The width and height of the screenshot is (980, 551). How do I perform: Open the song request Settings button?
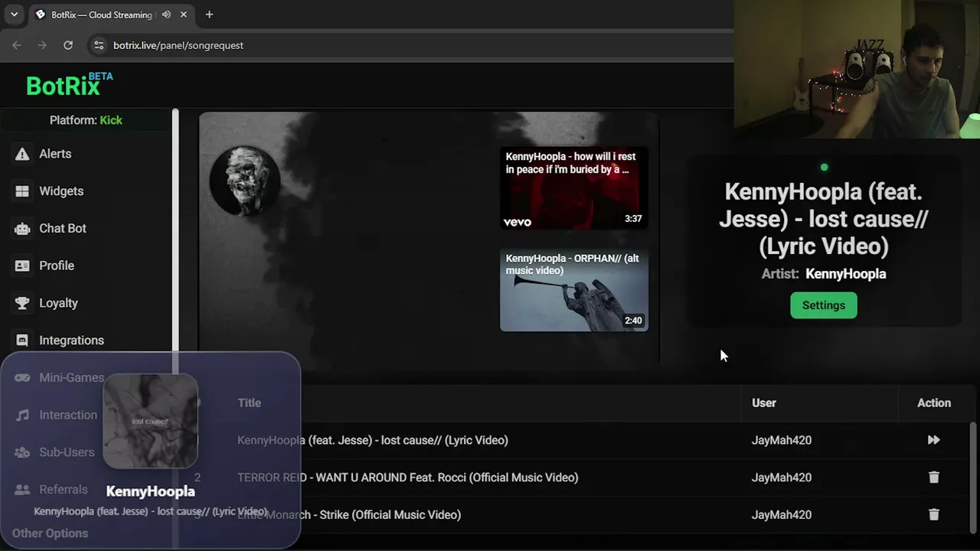click(824, 305)
